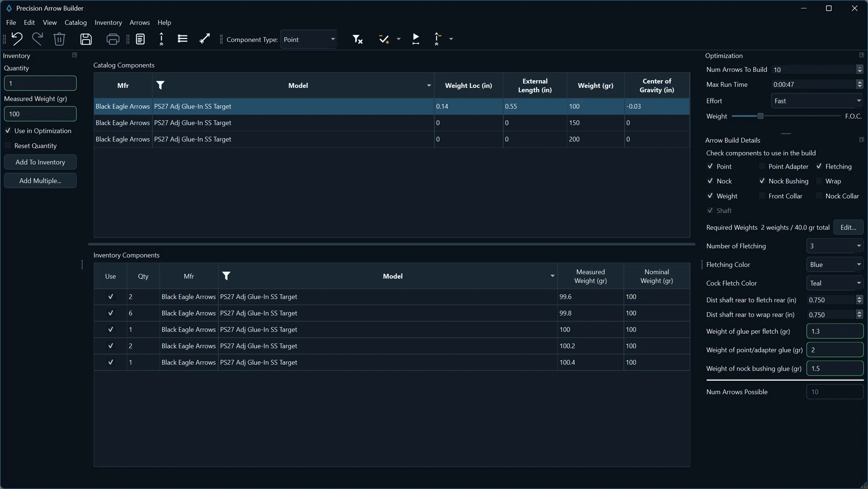
Task: Open the Fletching Color dropdown
Action: pos(834,264)
